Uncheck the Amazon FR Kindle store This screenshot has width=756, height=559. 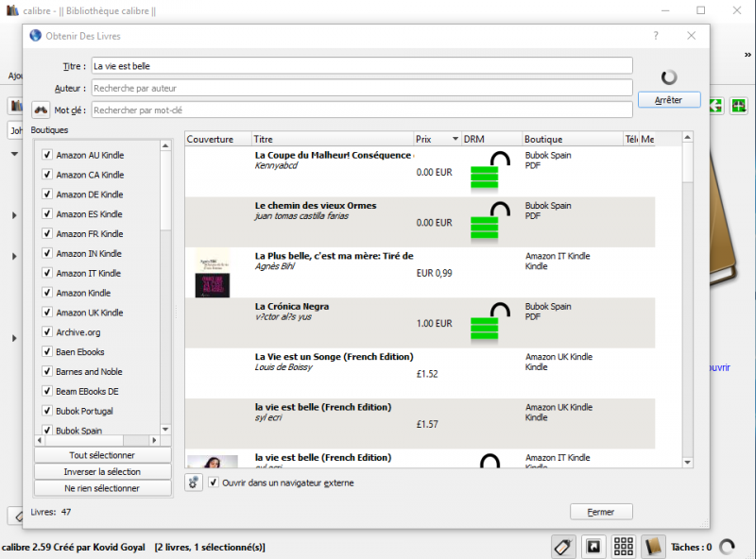[46, 234]
